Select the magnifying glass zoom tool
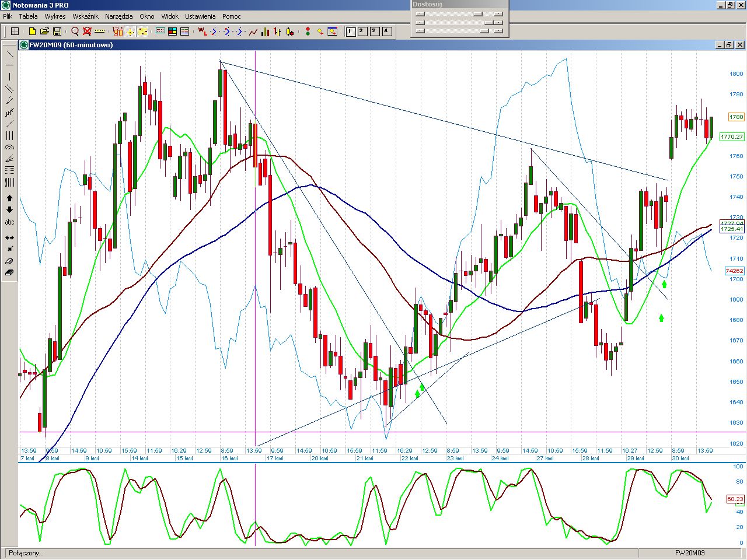Image resolution: width=747 pixels, height=560 pixels. (75, 32)
